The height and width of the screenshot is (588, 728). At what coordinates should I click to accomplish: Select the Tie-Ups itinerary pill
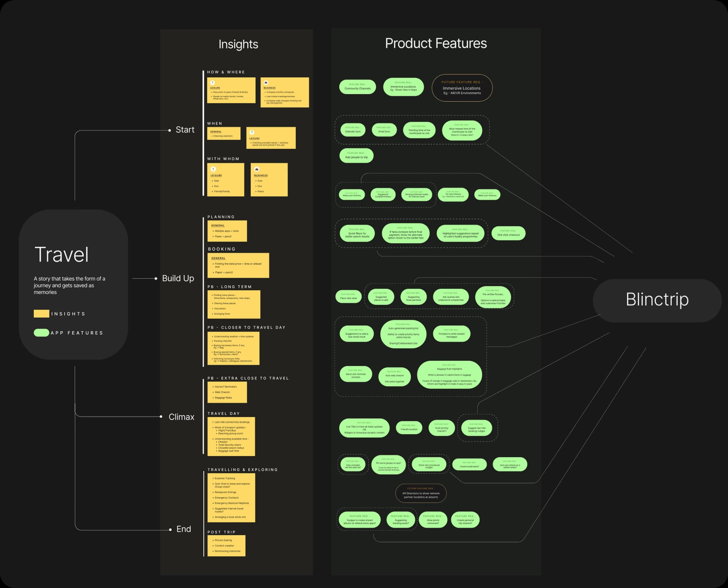coord(453,195)
